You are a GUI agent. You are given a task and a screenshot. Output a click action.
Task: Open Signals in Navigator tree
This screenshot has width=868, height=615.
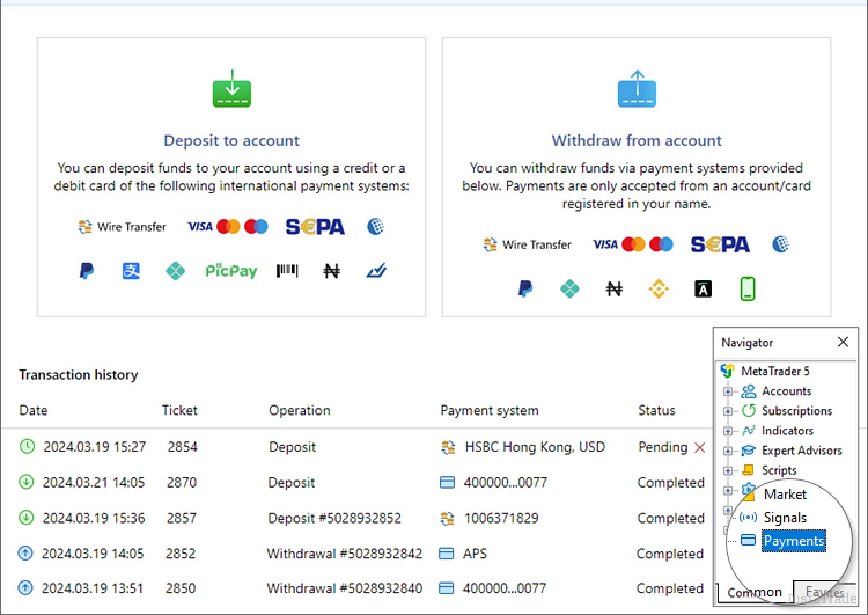coord(785,517)
